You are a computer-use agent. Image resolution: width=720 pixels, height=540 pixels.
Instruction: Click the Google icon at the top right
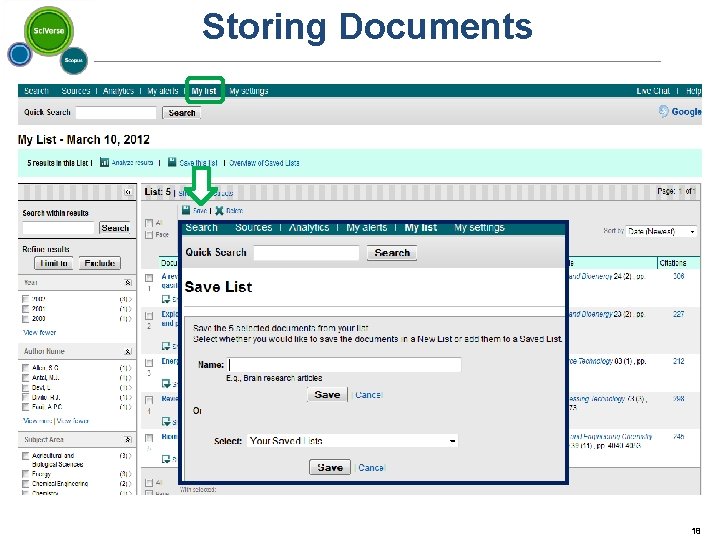coord(663,111)
